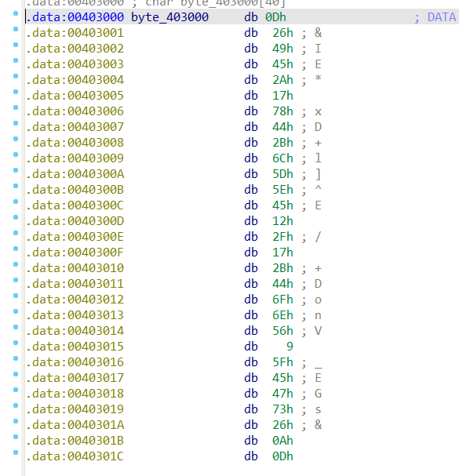Click the 26h value at address 0040301A
Viewport: 459px width, 476px height.
click(282, 425)
